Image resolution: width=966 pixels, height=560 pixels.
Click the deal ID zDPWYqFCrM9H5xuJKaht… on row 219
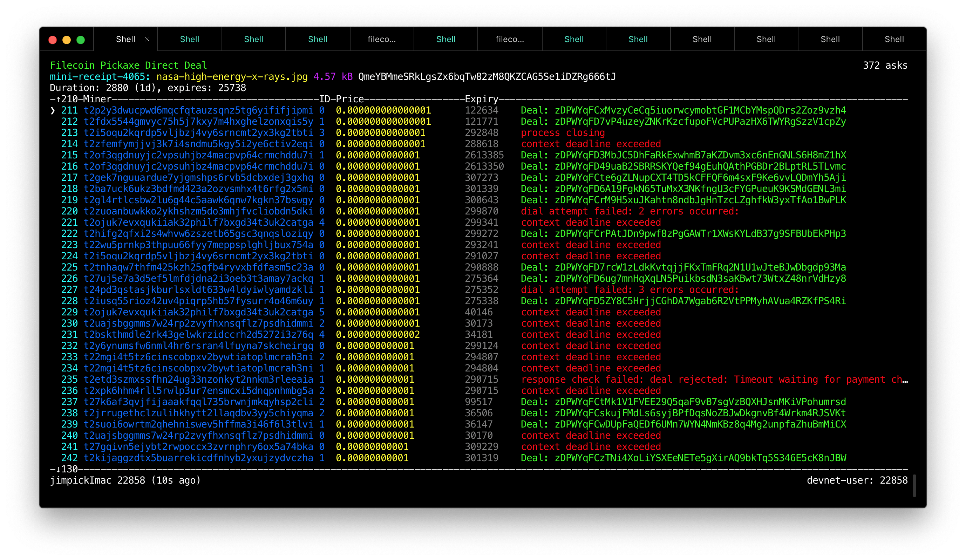[x=700, y=200]
